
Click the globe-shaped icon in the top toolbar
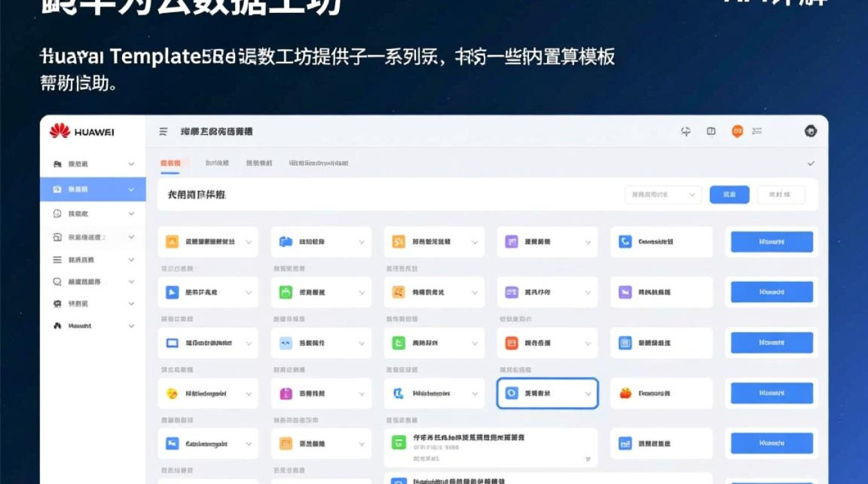(x=686, y=131)
